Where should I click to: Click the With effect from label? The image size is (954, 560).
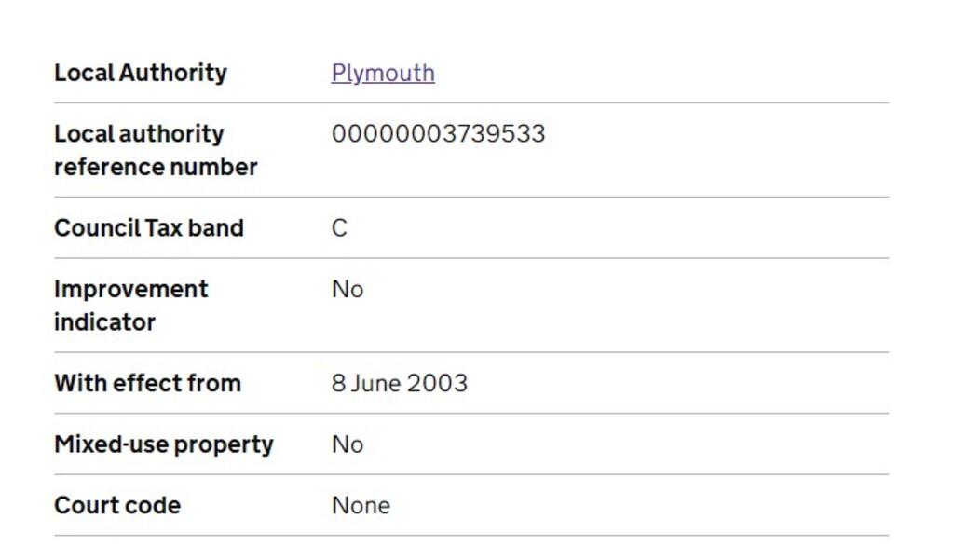[x=147, y=383]
